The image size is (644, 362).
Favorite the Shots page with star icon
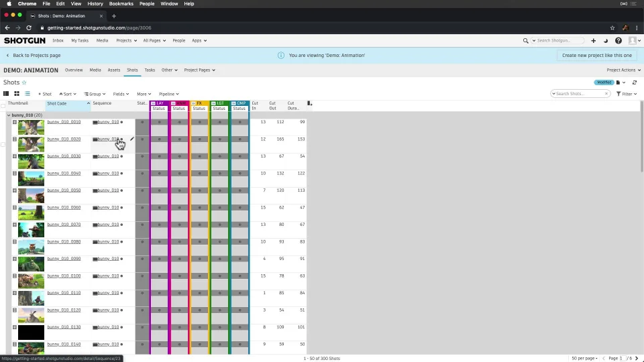(24, 82)
